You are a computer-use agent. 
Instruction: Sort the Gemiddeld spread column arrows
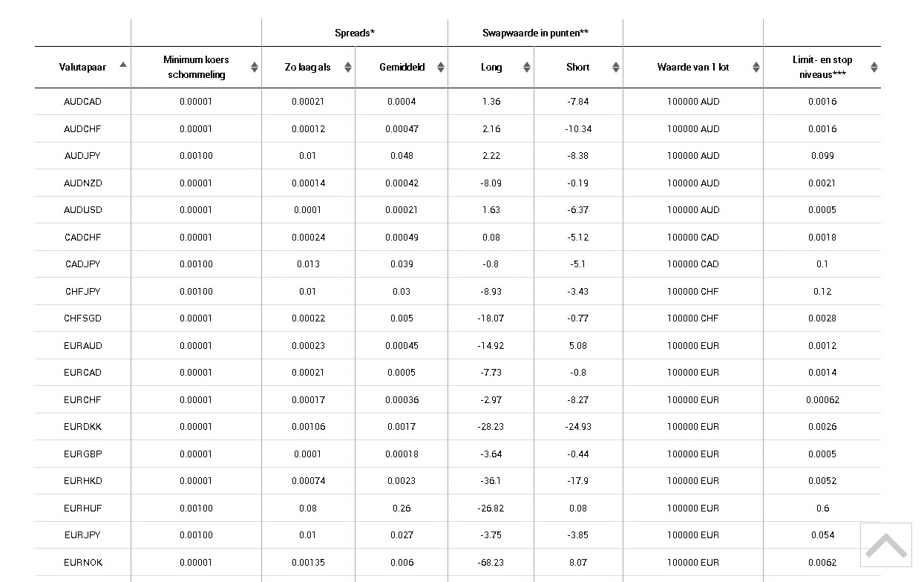tap(440, 68)
